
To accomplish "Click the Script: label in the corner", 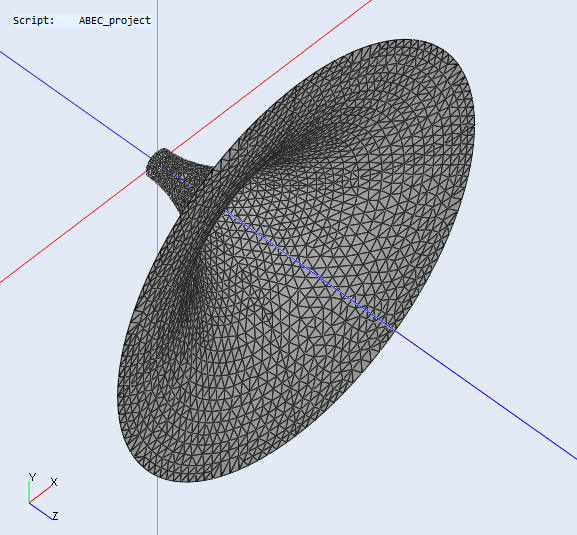I will [33, 20].
